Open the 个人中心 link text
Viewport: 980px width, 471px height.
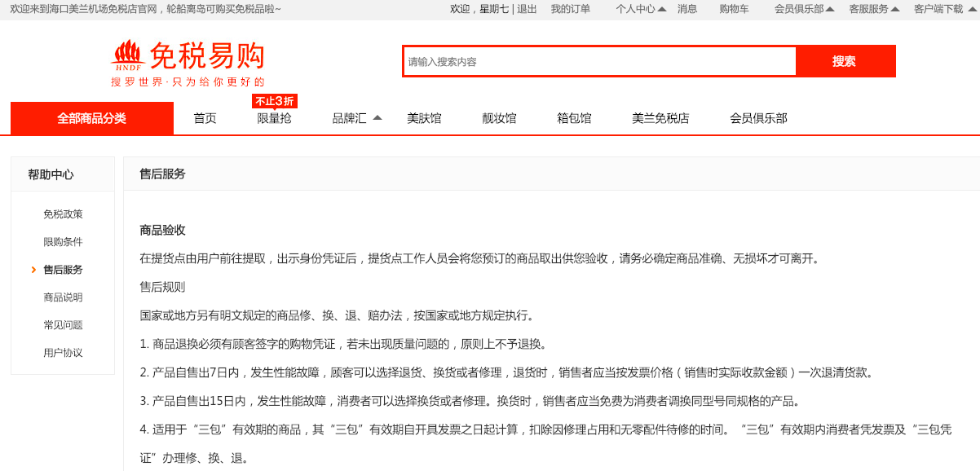coord(635,9)
